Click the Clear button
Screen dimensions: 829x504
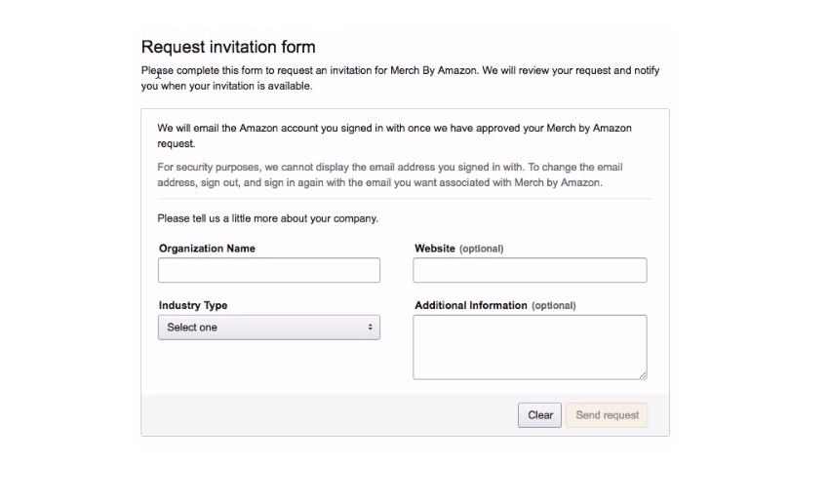pos(539,415)
